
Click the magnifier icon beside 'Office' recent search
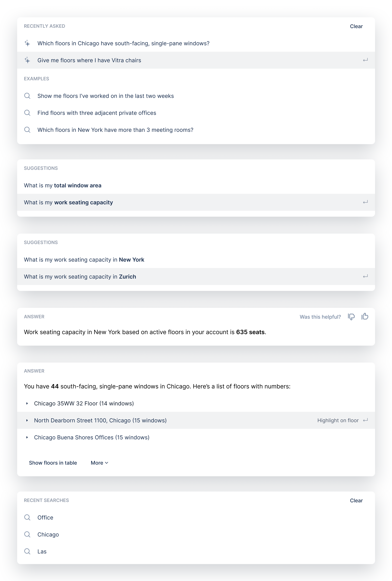click(x=28, y=517)
